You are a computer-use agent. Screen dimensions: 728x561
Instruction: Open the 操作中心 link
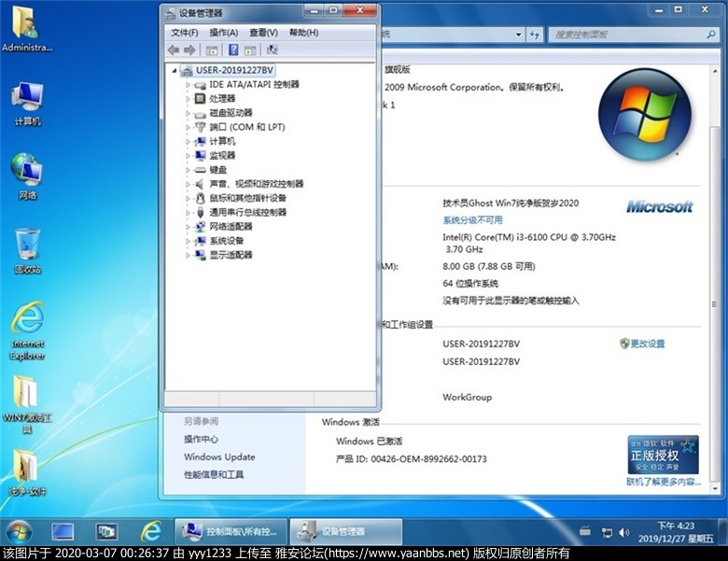[x=201, y=440]
